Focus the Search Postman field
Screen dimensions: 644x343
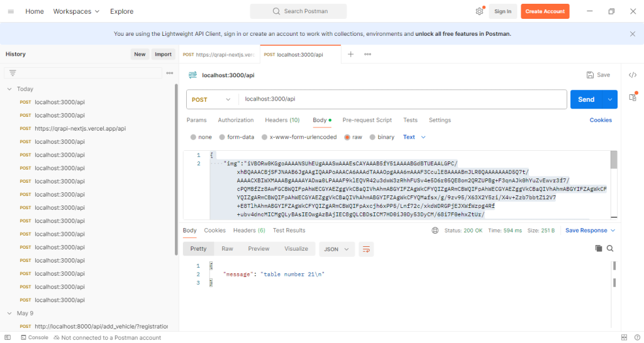298,11
